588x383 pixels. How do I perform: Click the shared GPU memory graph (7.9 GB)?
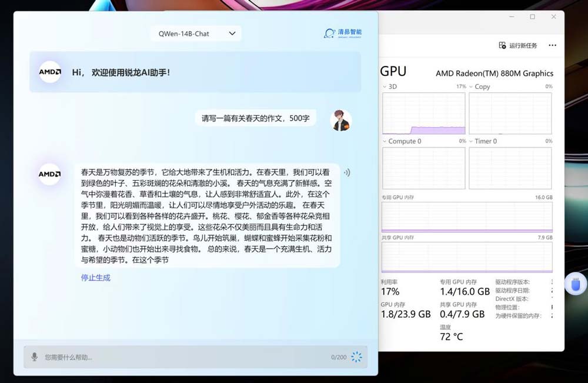467,257
